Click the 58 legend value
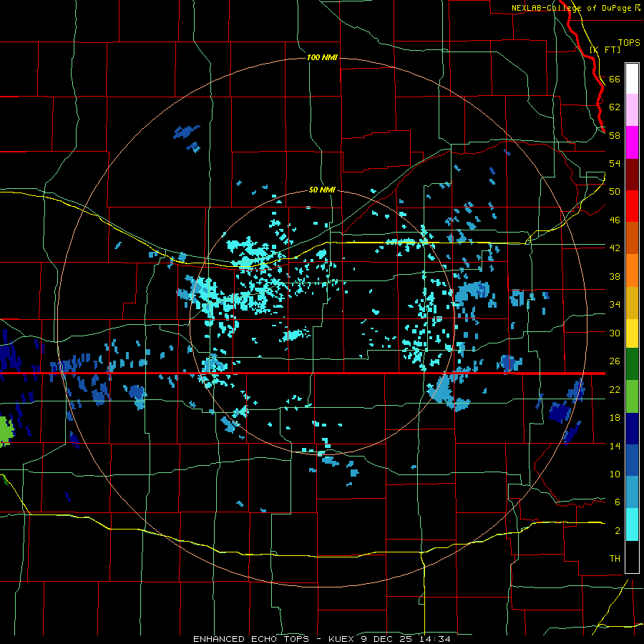 (x=615, y=135)
